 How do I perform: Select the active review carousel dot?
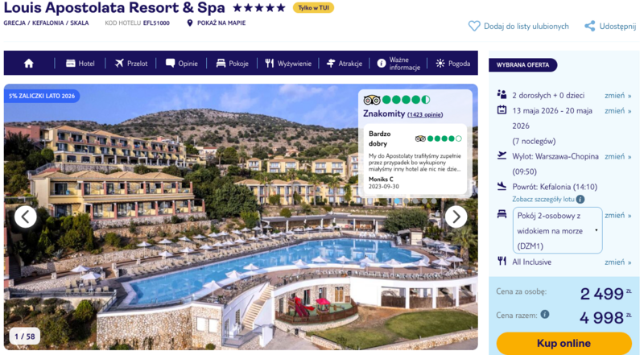click(x=398, y=201)
